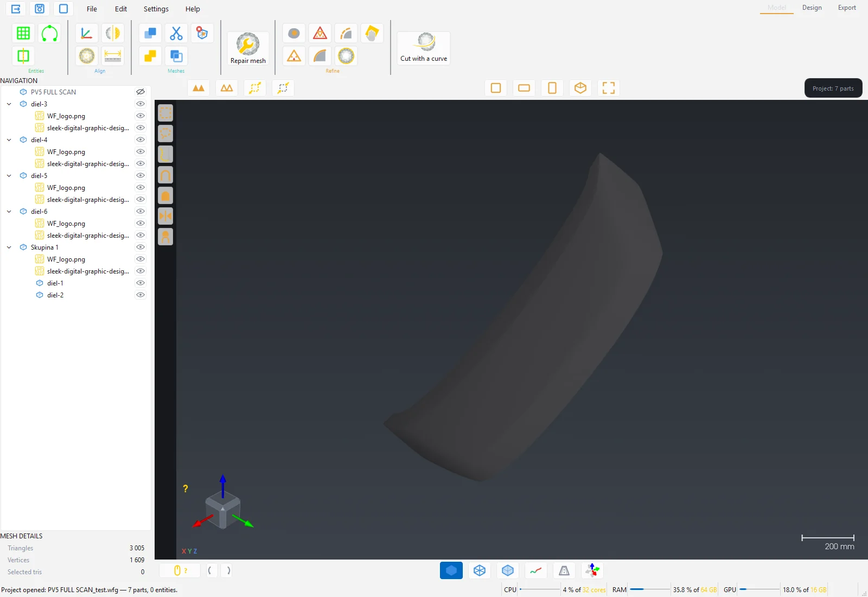Switch to the Export tab
The image size is (868, 597).
pyautogui.click(x=847, y=8)
